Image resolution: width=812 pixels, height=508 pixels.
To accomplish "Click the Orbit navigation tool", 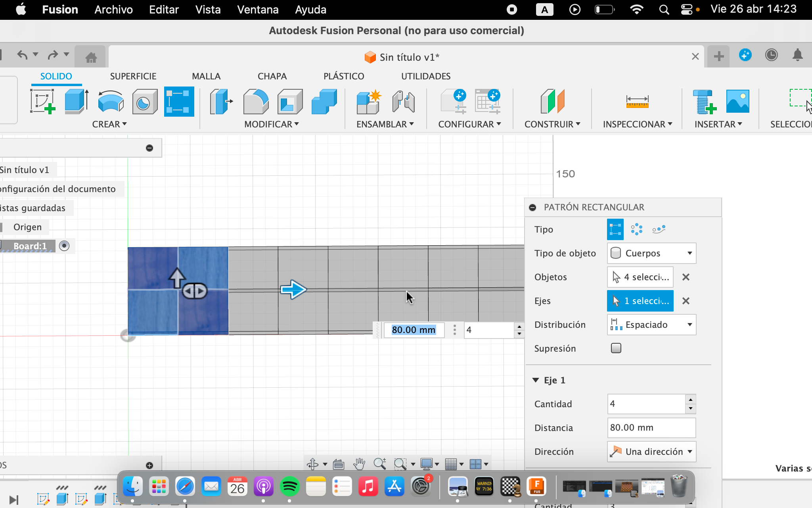I will point(313,464).
